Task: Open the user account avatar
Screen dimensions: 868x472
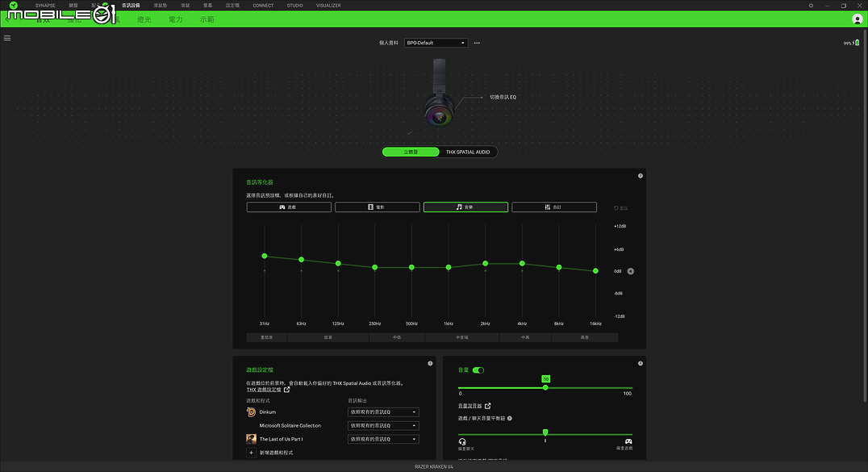Action: (857, 19)
